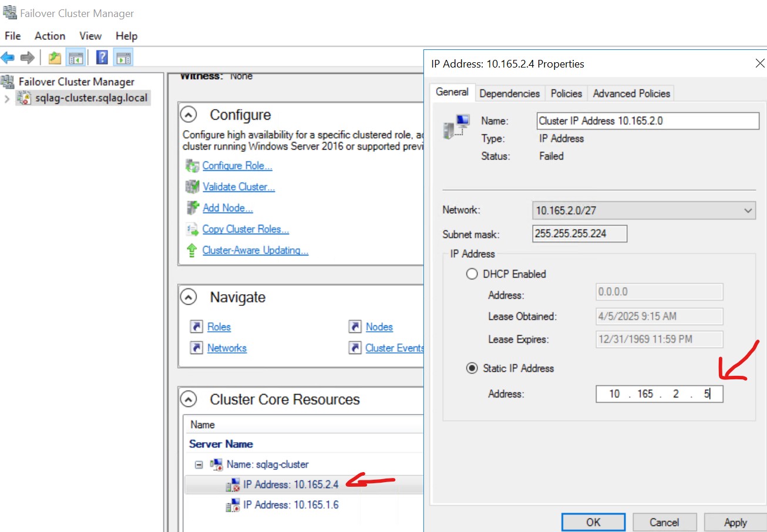Viewport: 767px width, 532px height.
Task: Open the Copy Cluster Roles... link
Action: click(x=245, y=229)
